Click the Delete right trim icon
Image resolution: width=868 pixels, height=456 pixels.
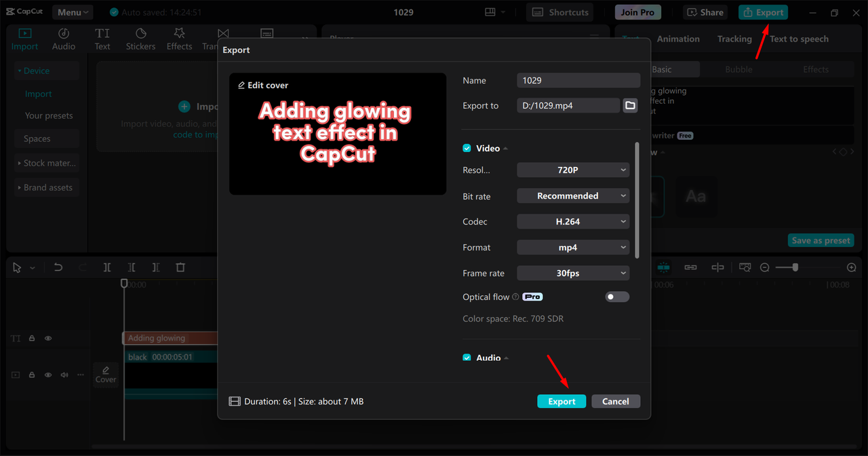tap(156, 267)
